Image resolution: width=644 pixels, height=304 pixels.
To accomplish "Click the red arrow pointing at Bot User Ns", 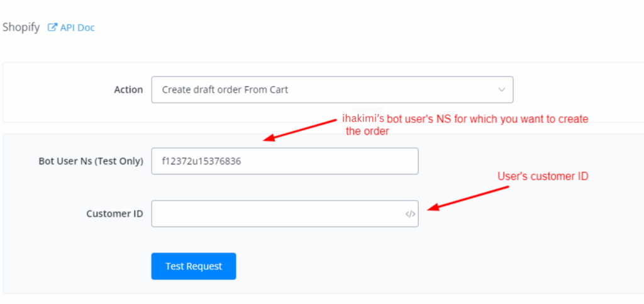I will tap(301, 128).
